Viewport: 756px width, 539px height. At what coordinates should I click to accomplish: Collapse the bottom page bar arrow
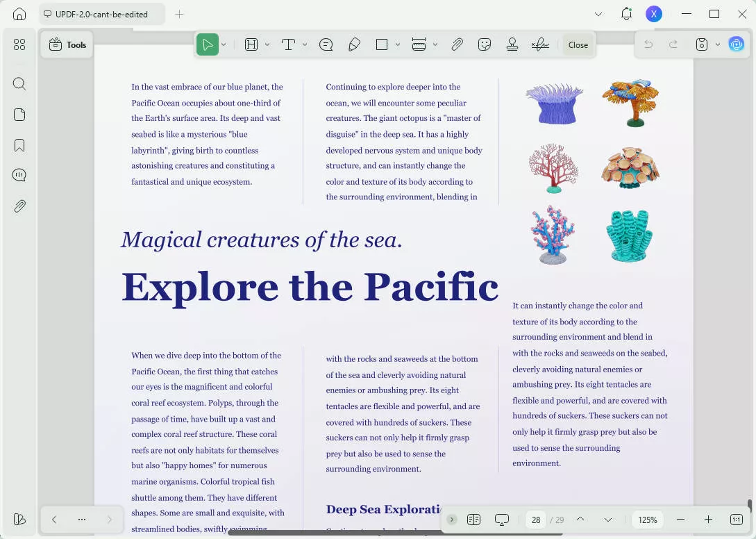(x=452, y=520)
